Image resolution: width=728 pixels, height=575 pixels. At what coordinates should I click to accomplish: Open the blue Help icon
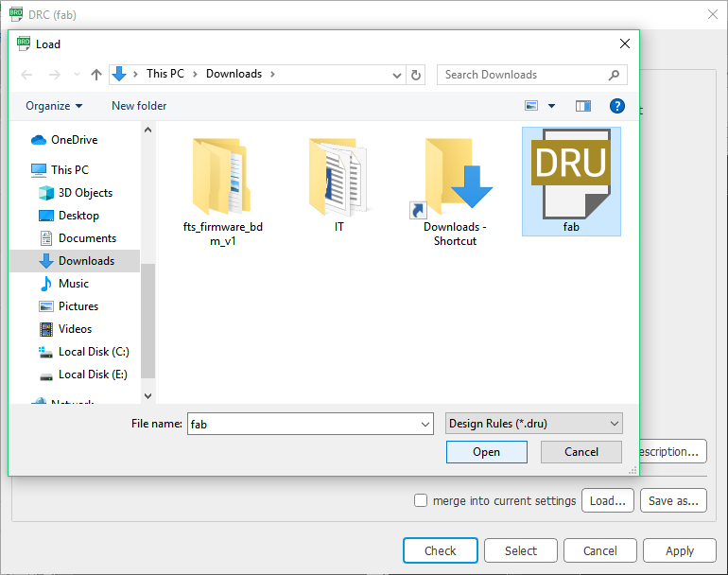click(616, 106)
